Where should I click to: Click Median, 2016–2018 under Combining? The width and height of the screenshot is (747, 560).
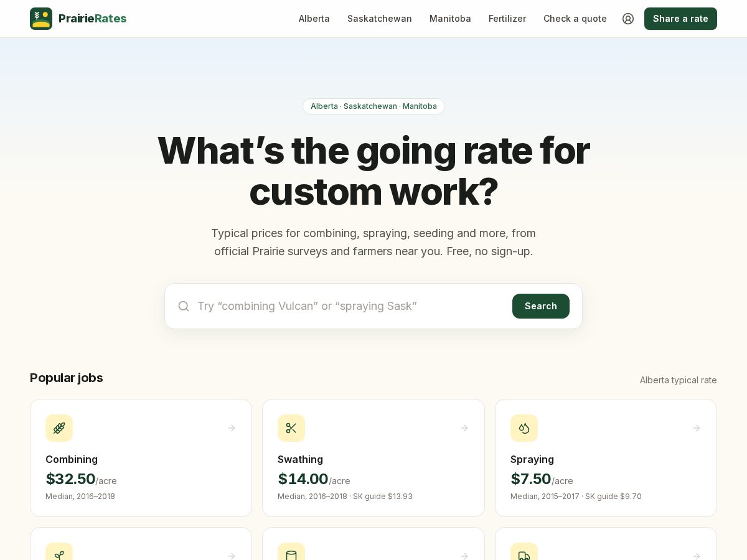click(80, 497)
